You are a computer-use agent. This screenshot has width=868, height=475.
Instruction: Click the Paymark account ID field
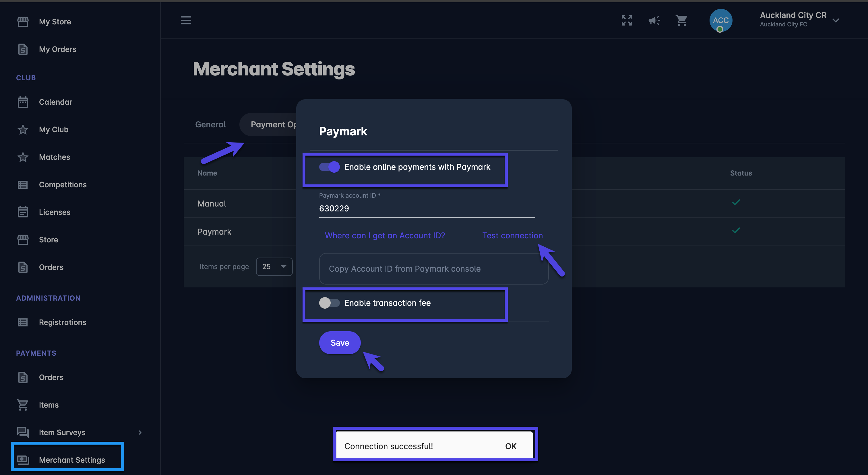point(427,208)
